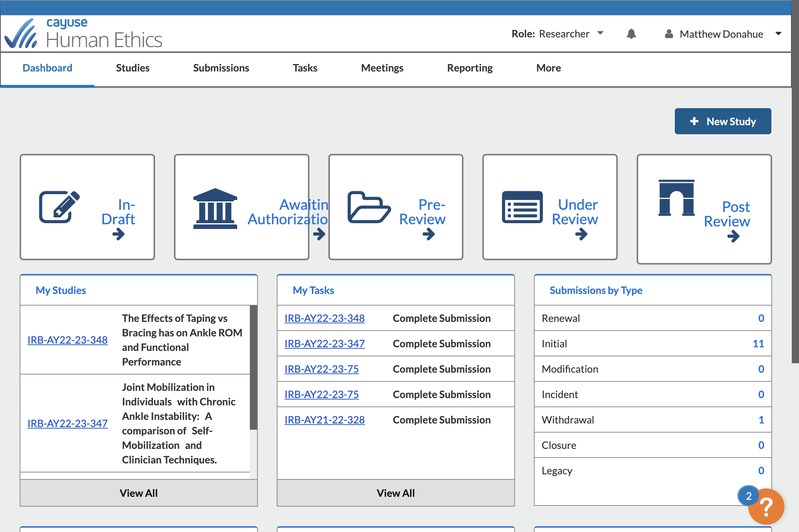Image resolution: width=799 pixels, height=532 pixels.
Task: Click the Awaiting Authorization institution building icon
Action: pos(215,208)
